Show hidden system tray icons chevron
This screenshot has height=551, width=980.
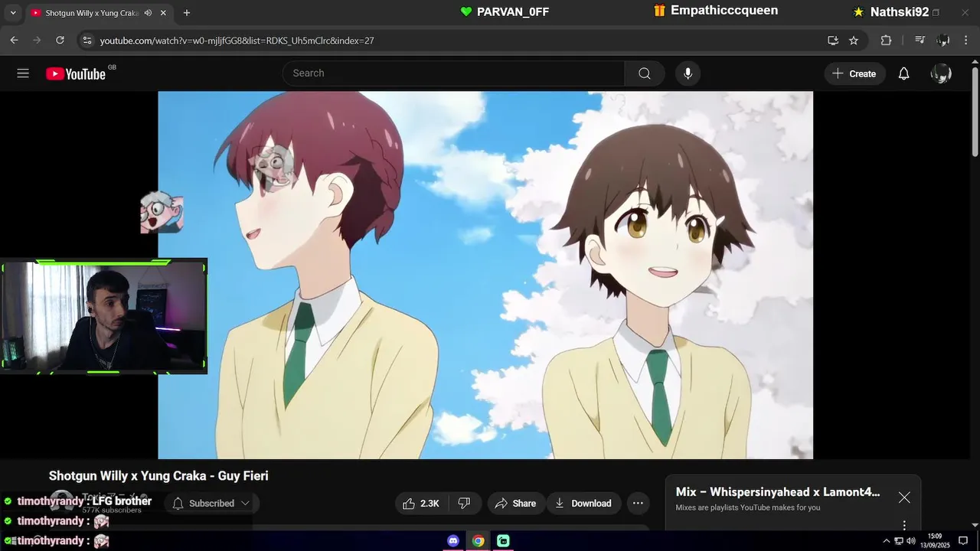point(887,541)
